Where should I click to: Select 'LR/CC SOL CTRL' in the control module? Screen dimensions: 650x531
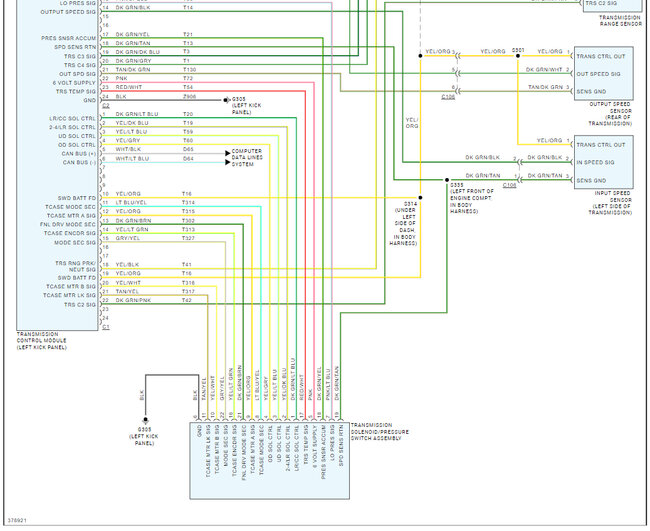point(72,119)
